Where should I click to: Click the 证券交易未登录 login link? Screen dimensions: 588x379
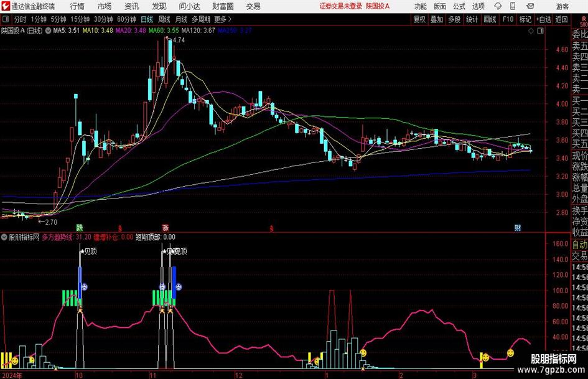[x=341, y=6]
